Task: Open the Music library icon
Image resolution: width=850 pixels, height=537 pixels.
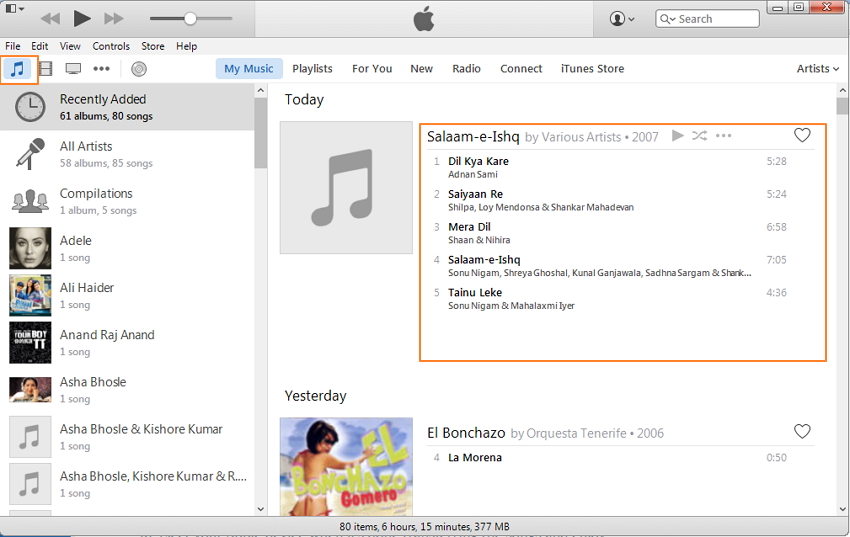Action: (x=17, y=69)
